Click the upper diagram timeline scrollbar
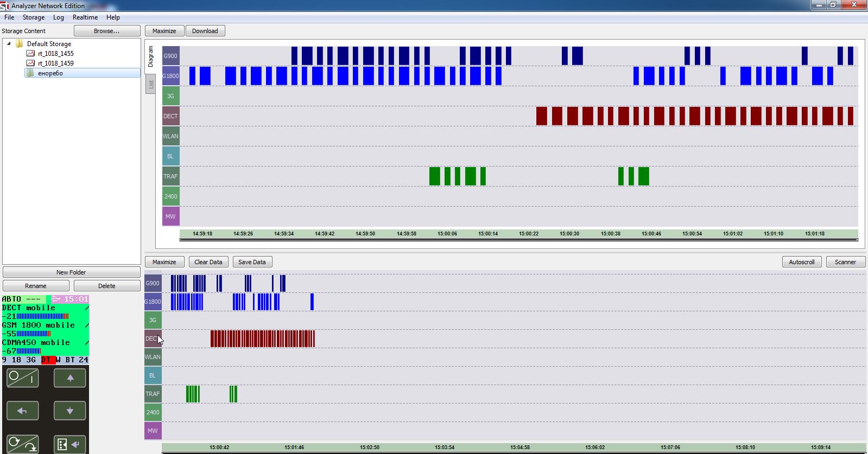The width and height of the screenshot is (868, 454). pyautogui.click(x=518, y=239)
